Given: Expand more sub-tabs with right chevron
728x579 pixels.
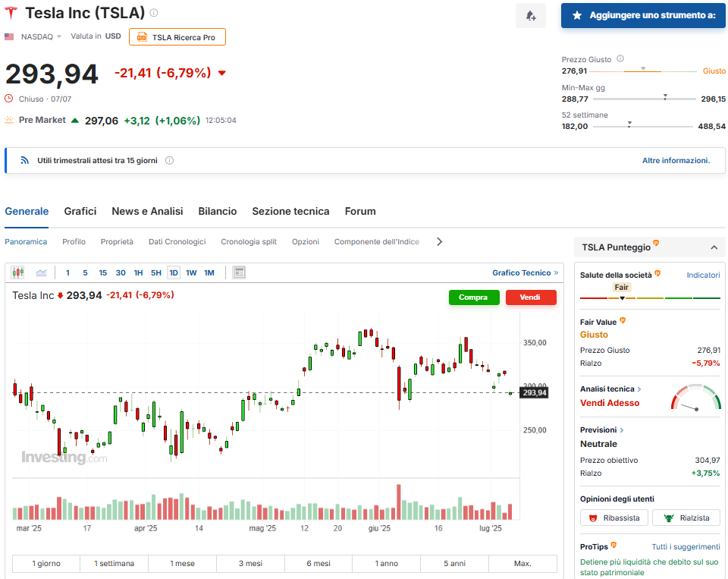Looking at the screenshot, I should point(439,241).
